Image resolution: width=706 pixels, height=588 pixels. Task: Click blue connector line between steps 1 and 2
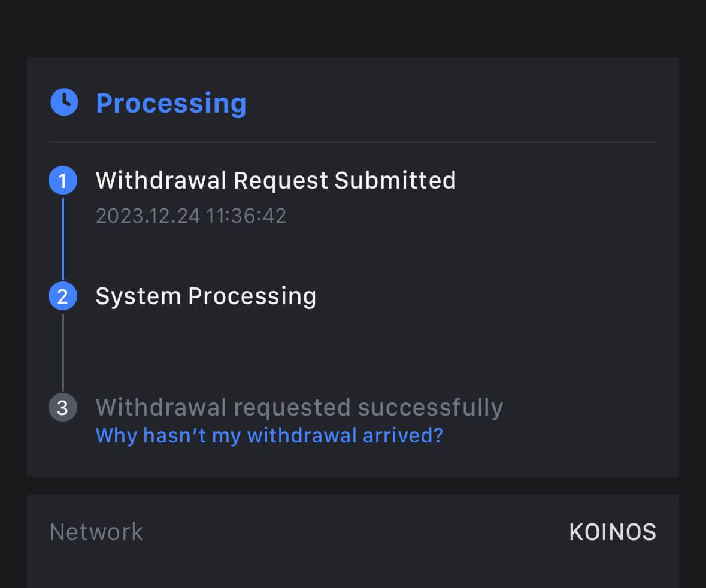pyautogui.click(x=63, y=238)
